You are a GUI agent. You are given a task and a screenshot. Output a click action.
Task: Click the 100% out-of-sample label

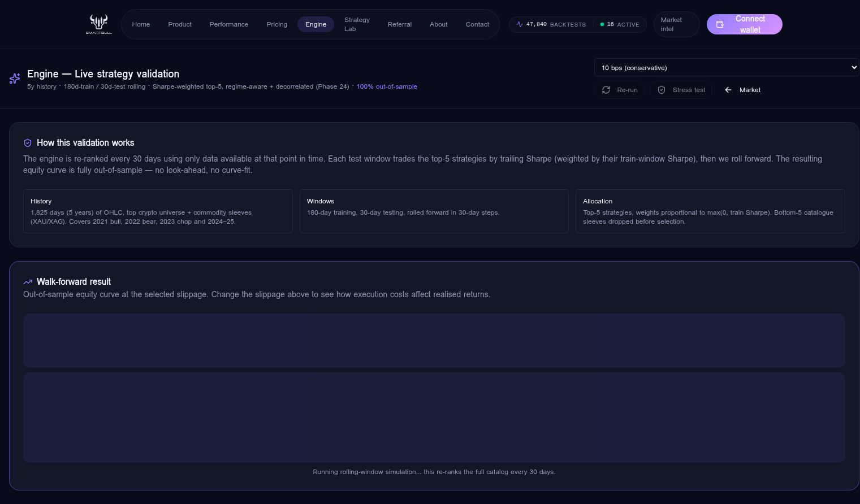click(x=387, y=86)
